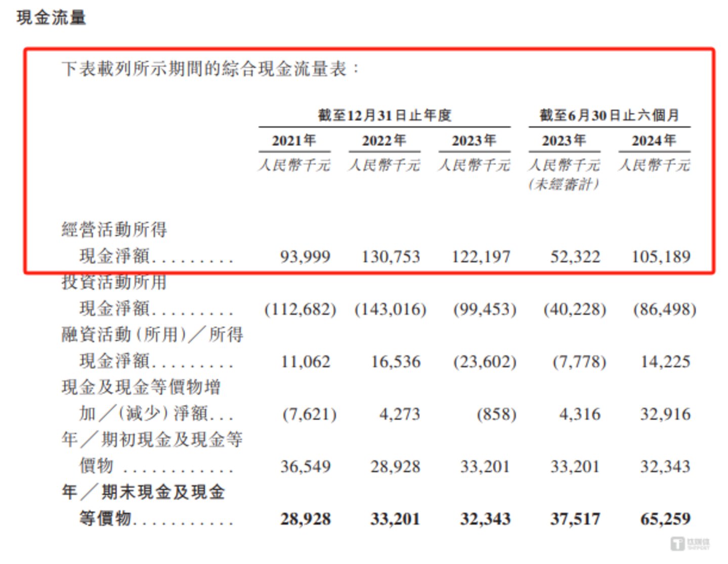Click the intro sentence about 綜合現金流量表

coord(210,69)
